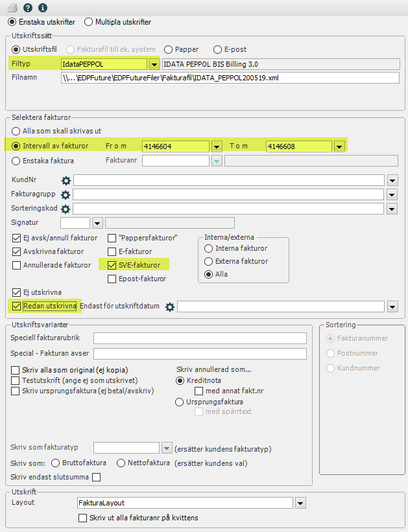Toggle Ej utskrivna checkbox
Image resolution: width=408 pixels, height=532 pixels.
click(16, 292)
